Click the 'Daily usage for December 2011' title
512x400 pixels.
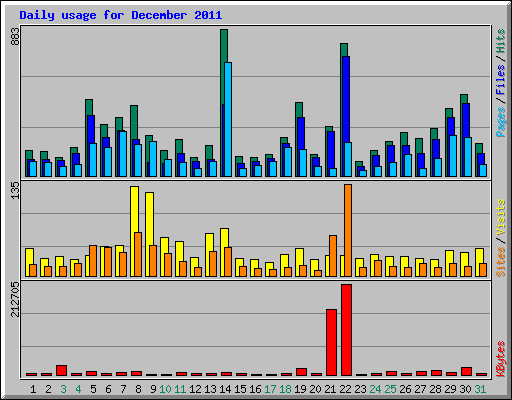(121, 15)
